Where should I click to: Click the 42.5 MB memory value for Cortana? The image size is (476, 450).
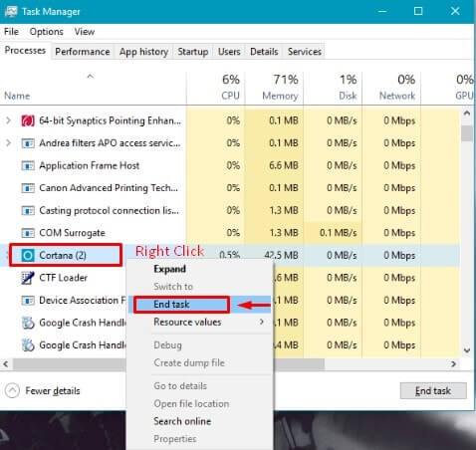click(281, 255)
